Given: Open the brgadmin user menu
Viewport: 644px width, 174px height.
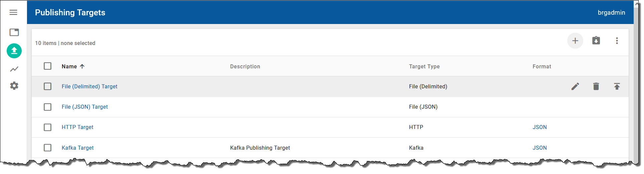Looking at the screenshot, I should (611, 13).
